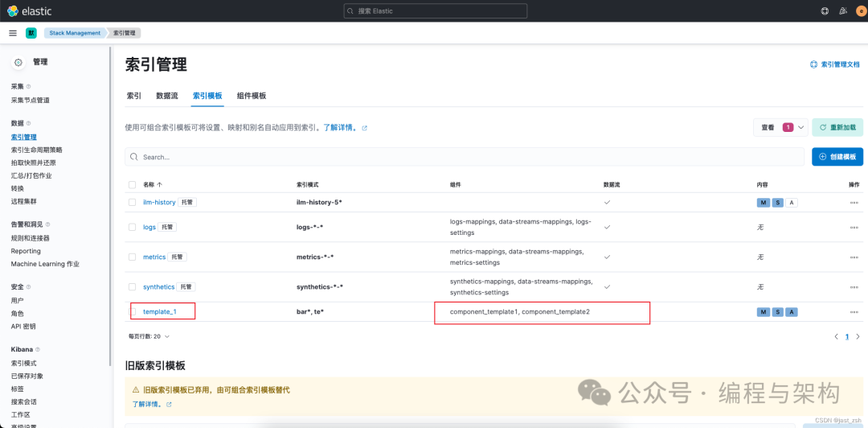Switch to the 索引 tab

click(134, 96)
